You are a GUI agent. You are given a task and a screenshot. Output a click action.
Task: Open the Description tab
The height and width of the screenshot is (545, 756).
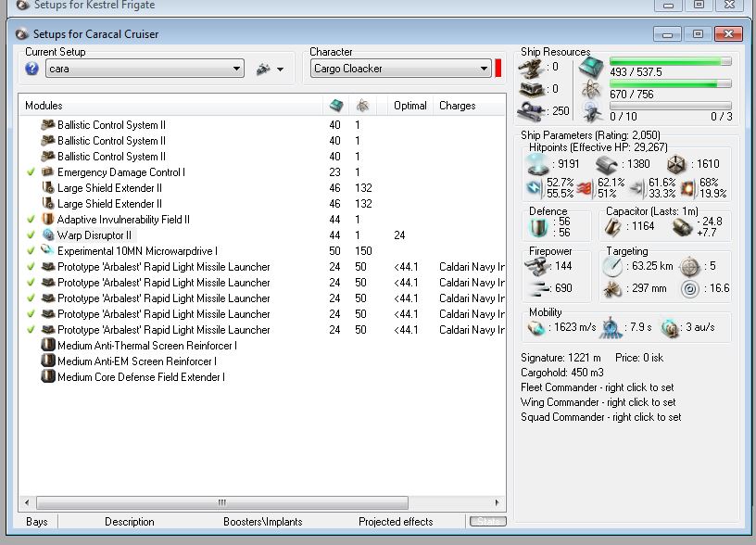click(x=129, y=522)
